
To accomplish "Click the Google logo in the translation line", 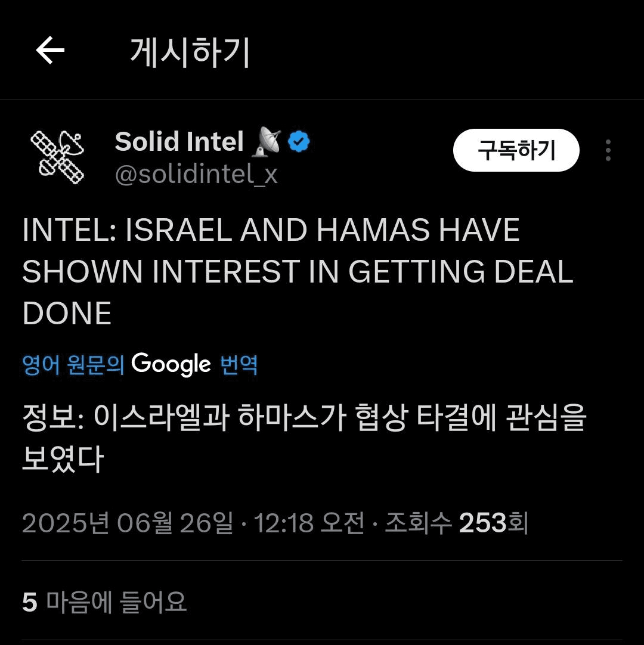I will click(171, 364).
